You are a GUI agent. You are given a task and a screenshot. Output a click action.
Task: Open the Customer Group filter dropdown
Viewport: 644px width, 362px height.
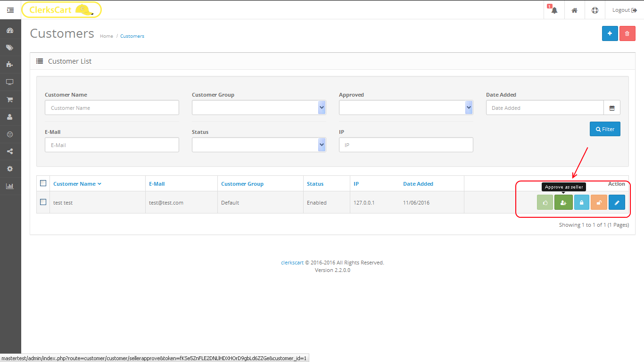tap(259, 107)
